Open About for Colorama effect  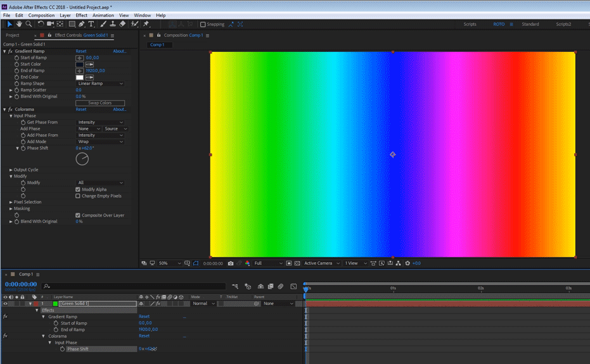[120, 110]
